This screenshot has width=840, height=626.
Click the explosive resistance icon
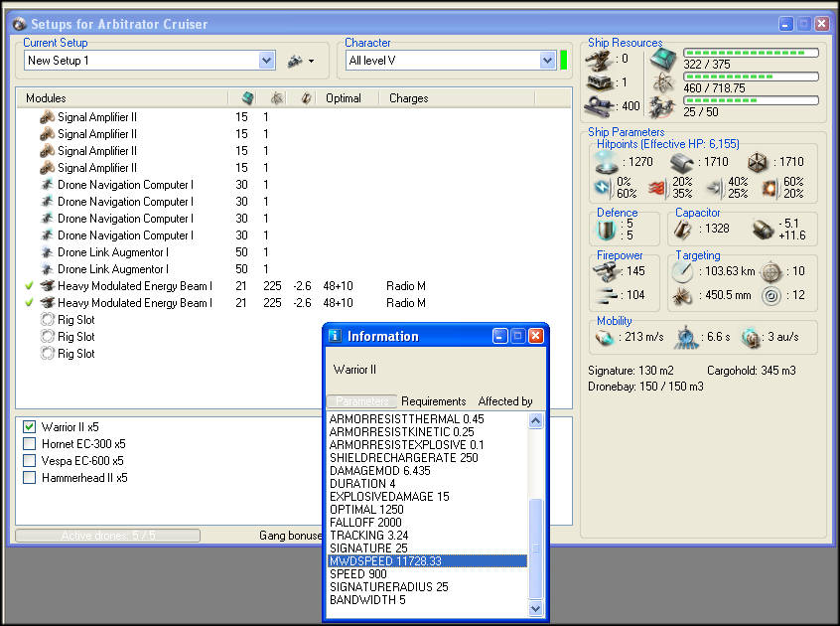(x=770, y=188)
